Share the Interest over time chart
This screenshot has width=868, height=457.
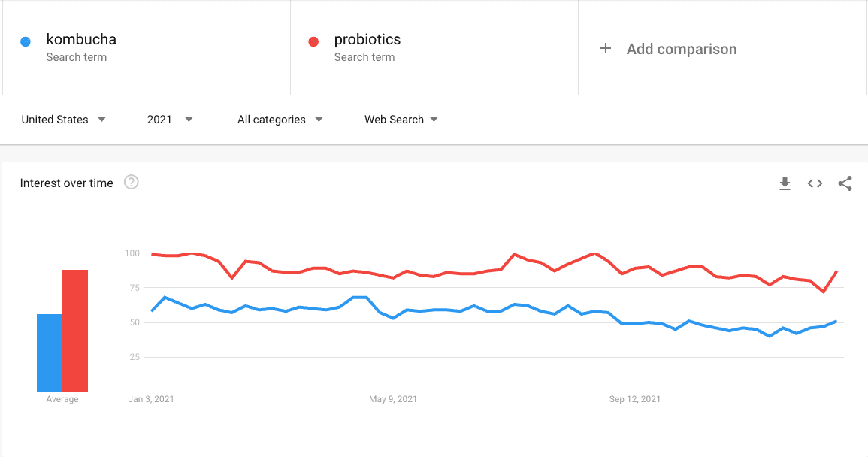845,183
